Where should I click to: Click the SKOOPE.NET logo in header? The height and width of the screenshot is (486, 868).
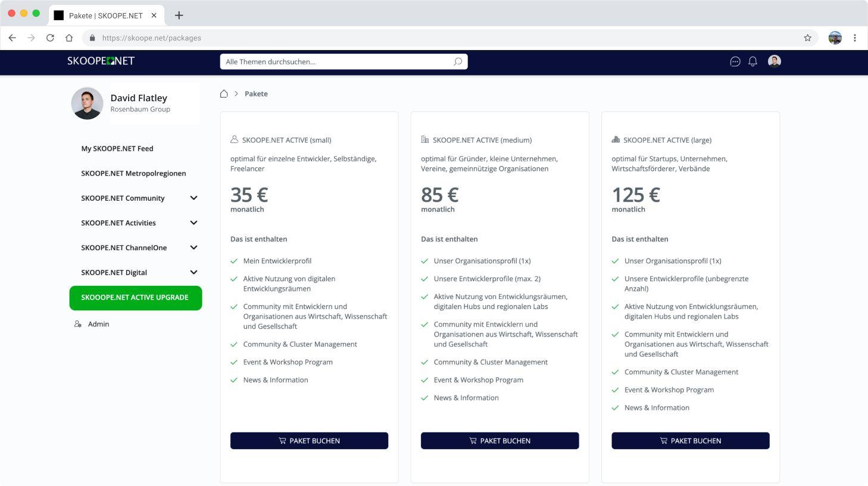pyautogui.click(x=101, y=61)
